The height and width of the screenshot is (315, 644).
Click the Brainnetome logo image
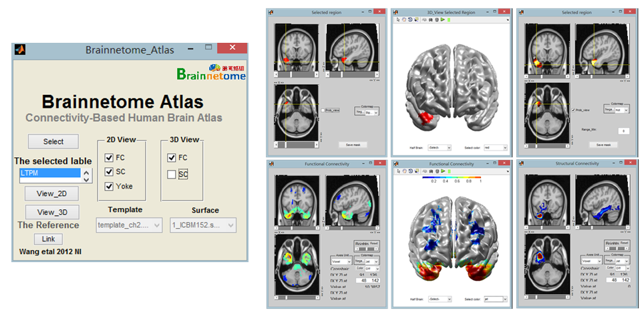click(x=210, y=73)
